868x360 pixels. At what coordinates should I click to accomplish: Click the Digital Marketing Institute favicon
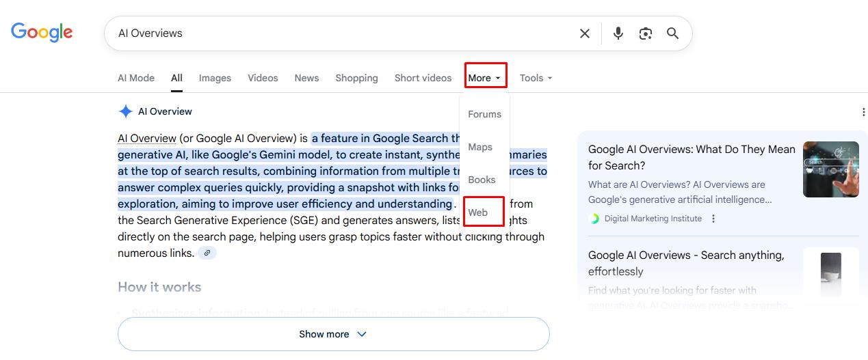594,219
